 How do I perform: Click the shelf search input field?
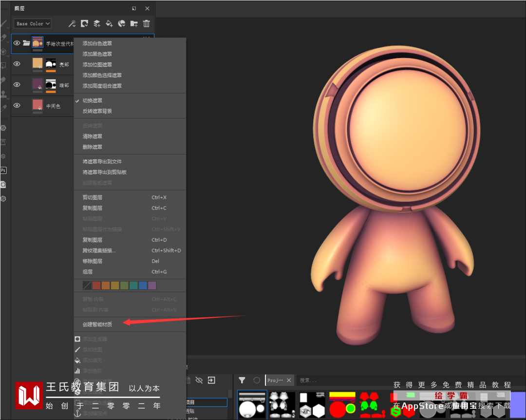342,381
